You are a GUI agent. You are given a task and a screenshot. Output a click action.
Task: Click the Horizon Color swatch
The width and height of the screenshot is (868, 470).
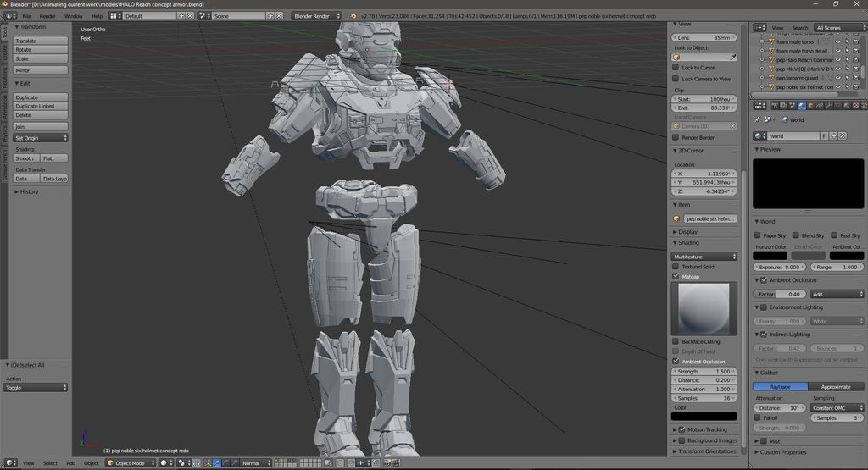pyautogui.click(x=770, y=255)
